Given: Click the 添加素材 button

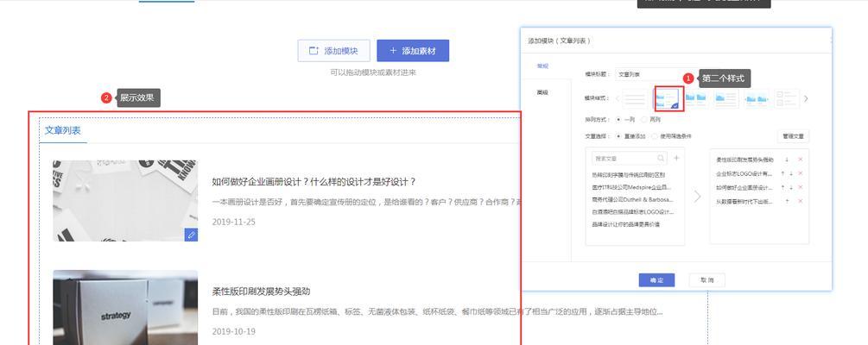Looking at the screenshot, I should (413, 51).
